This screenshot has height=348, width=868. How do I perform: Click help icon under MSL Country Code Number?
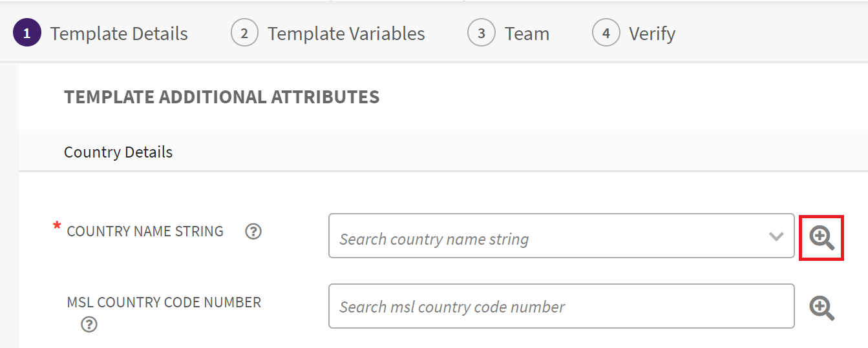point(89,324)
